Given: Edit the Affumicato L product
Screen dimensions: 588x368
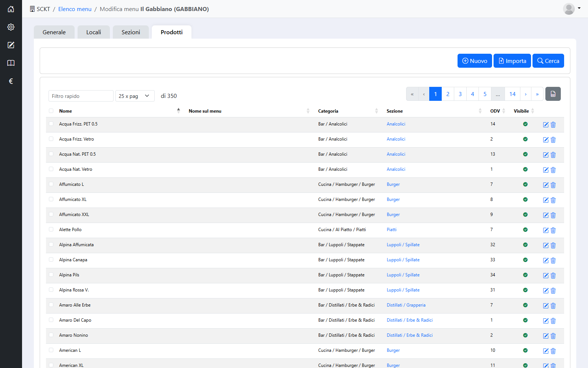Looking at the screenshot, I should tap(546, 185).
